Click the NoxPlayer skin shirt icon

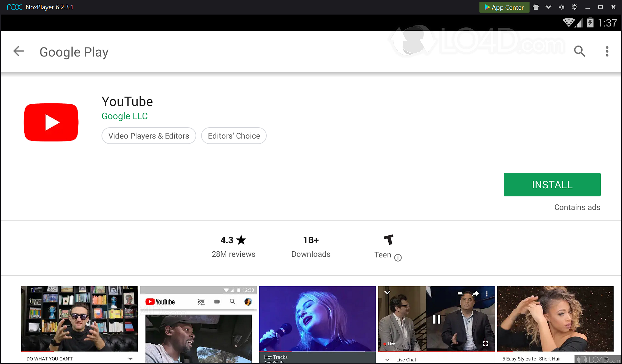536,7
